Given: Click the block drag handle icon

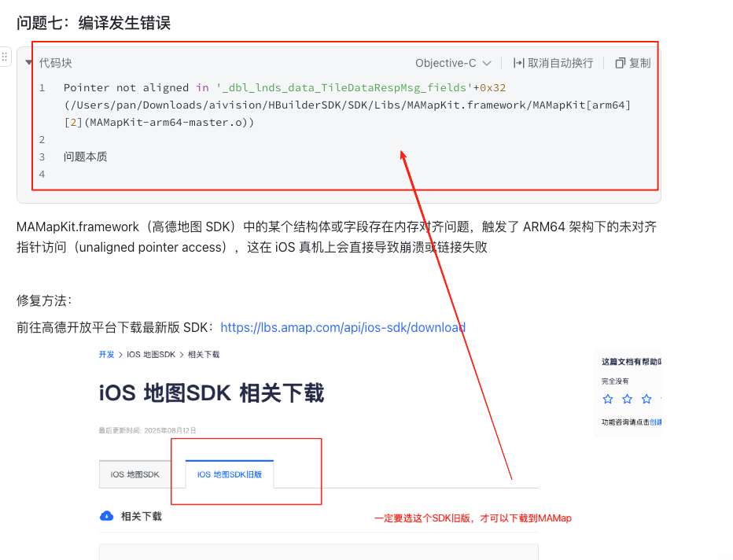Looking at the screenshot, I should click(5, 57).
